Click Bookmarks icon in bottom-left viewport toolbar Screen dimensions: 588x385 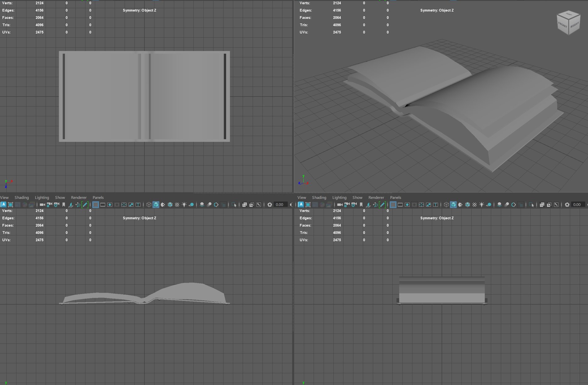click(64, 205)
